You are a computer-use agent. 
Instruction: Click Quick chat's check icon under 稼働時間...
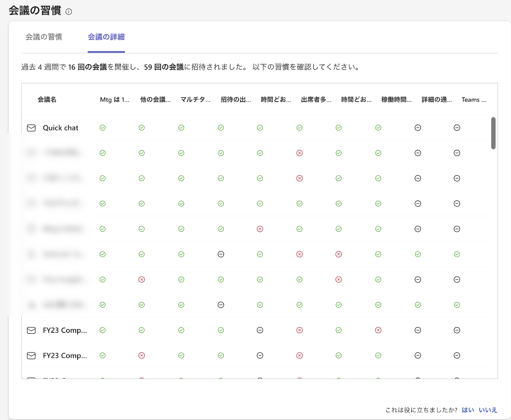tap(378, 128)
